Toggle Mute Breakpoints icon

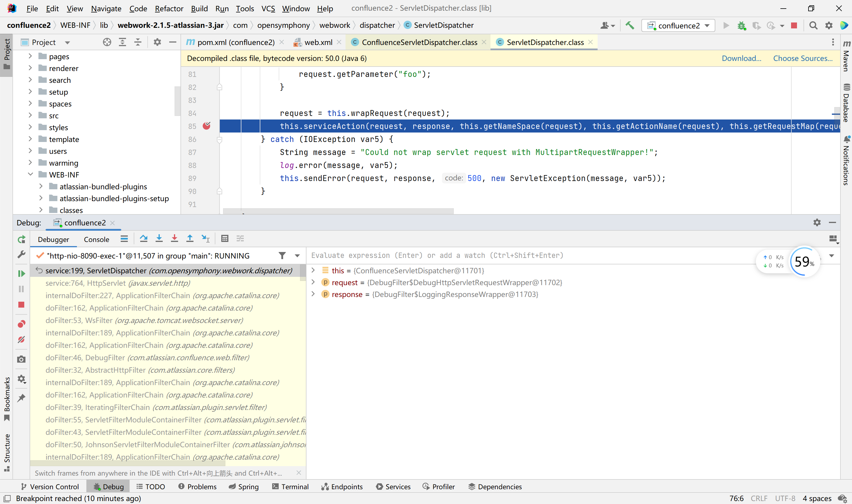[21, 340]
